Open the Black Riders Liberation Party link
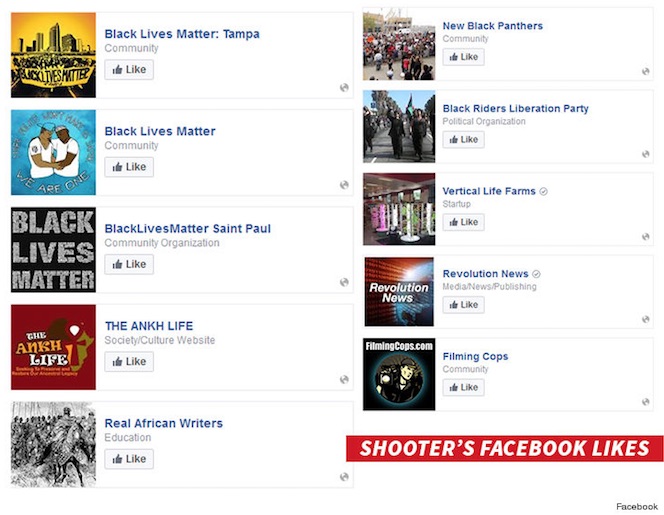 tap(516, 108)
